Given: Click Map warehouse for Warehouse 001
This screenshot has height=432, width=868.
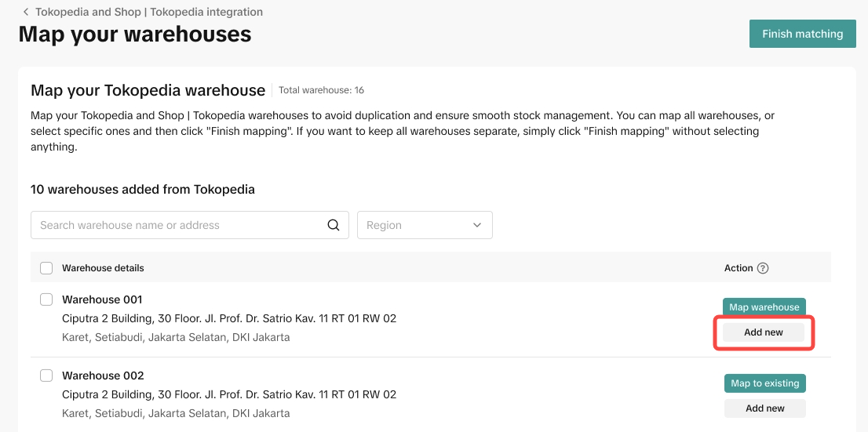Looking at the screenshot, I should [764, 307].
